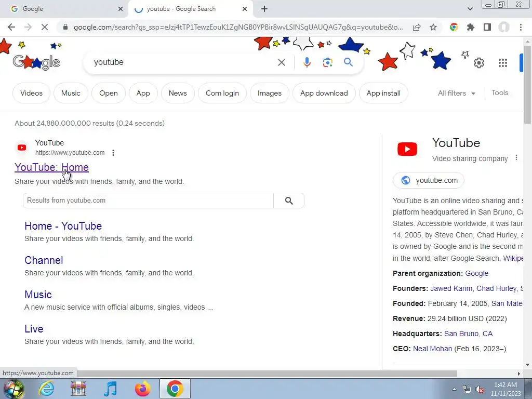Filter results by Images
The height and width of the screenshot is (399, 532).
pyautogui.click(x=270, y=93)
